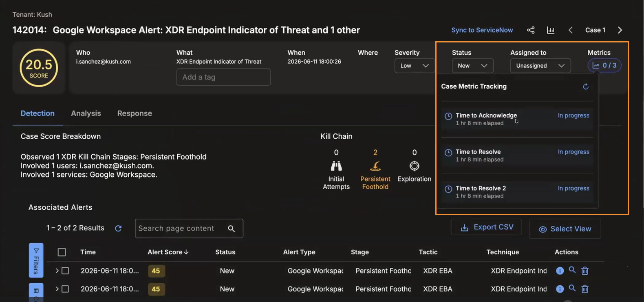Open the Assigned to dropdown showing Unassigned
The width and height of the screenshot is (644, 302).
540,66
